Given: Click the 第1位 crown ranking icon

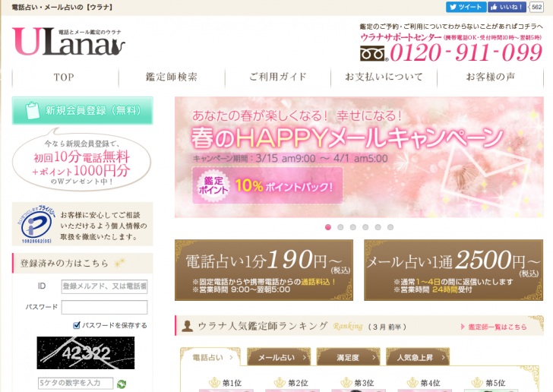Looking at the screenshot, I should (x=214, y=382).
